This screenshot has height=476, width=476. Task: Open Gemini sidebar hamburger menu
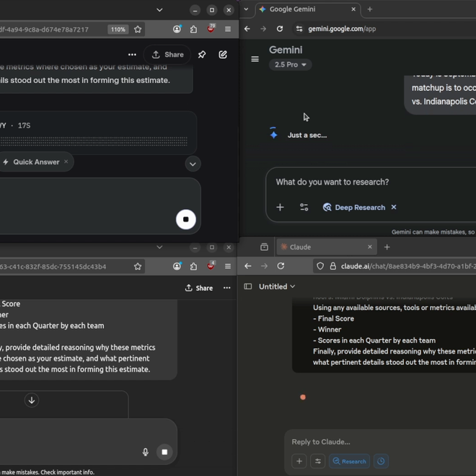click(255, 59)
